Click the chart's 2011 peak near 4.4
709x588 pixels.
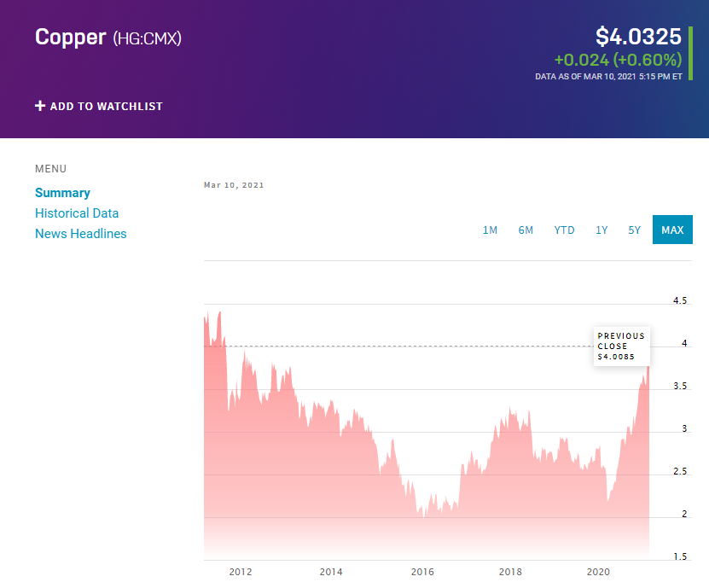click(x=220, y=312)
